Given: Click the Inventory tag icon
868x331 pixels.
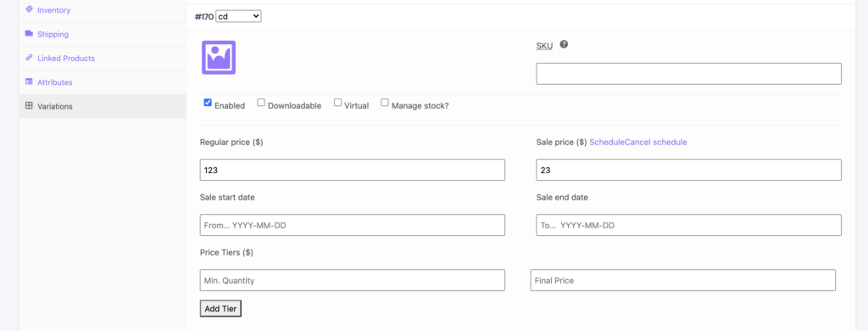Looking at the screenshot, I should pos(29,9).
